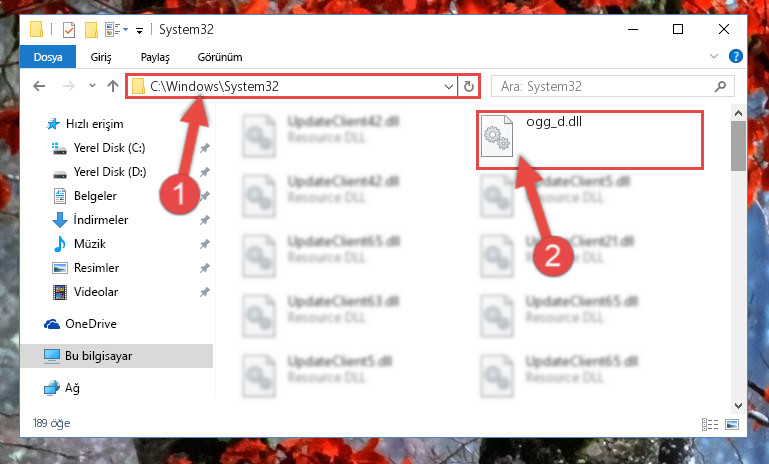Click the Ara: System32 search field
The height and width of the screenshot is (464, 769).
[x=604, y=87]
